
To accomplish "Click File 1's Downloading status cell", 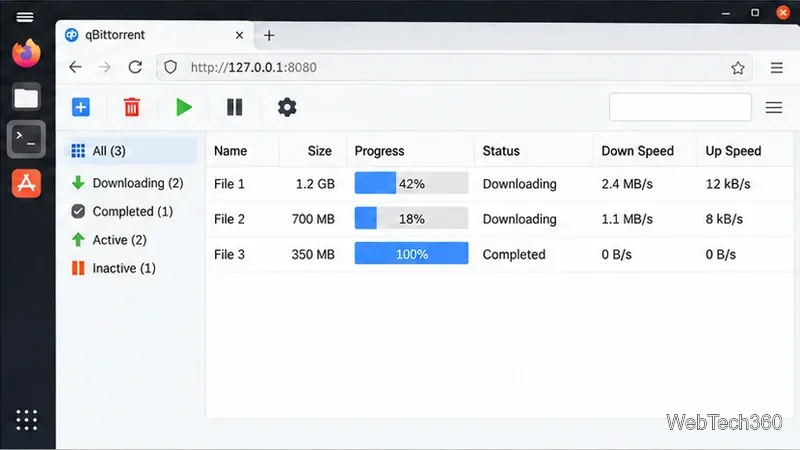I will (x=519, y=184).
